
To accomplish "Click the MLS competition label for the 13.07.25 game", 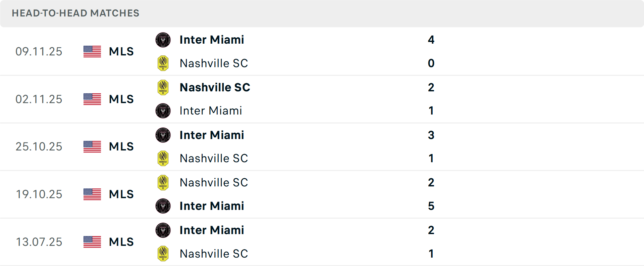I will (121, 242).
